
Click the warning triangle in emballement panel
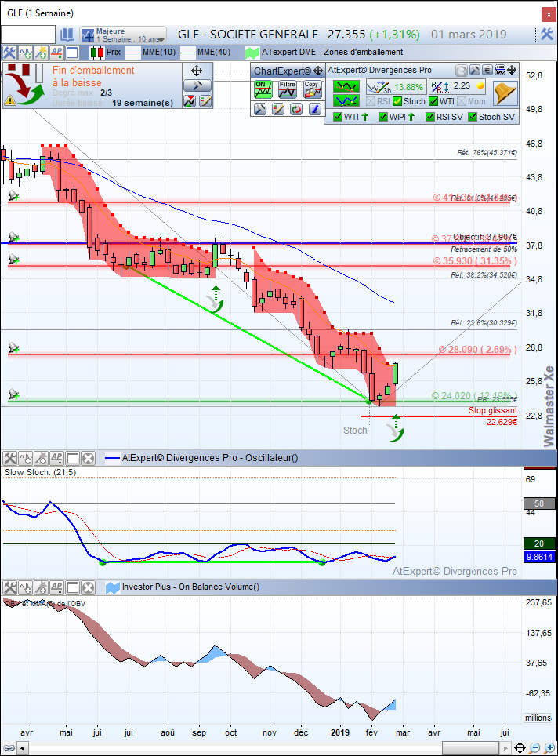coord(9,100)
